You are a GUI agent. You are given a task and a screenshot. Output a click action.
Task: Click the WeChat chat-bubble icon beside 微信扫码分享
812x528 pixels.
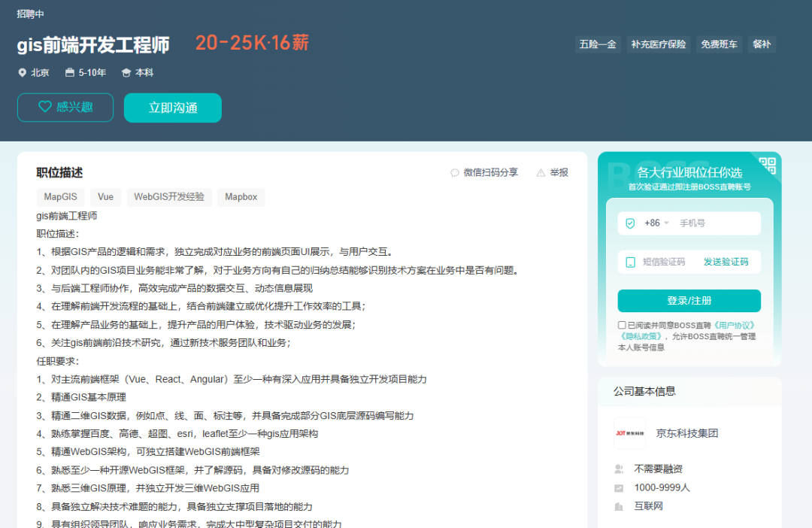pos(456,172)
